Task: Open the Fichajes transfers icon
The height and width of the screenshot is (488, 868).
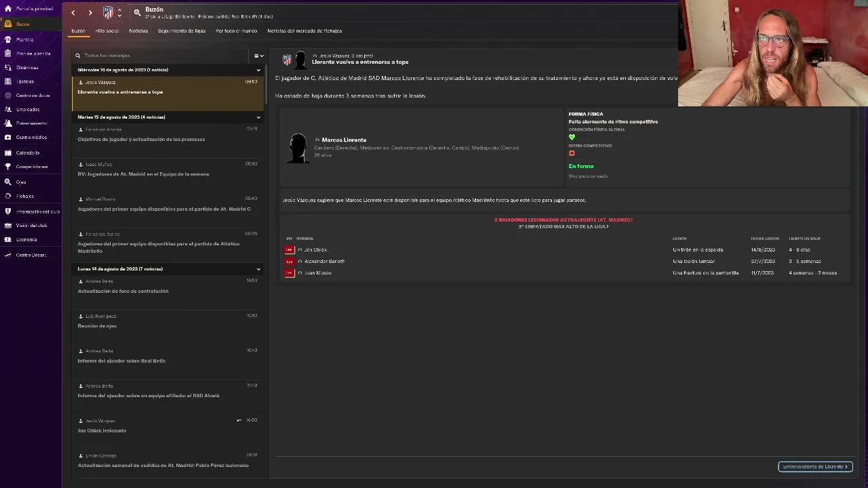Action: [7, 196]
